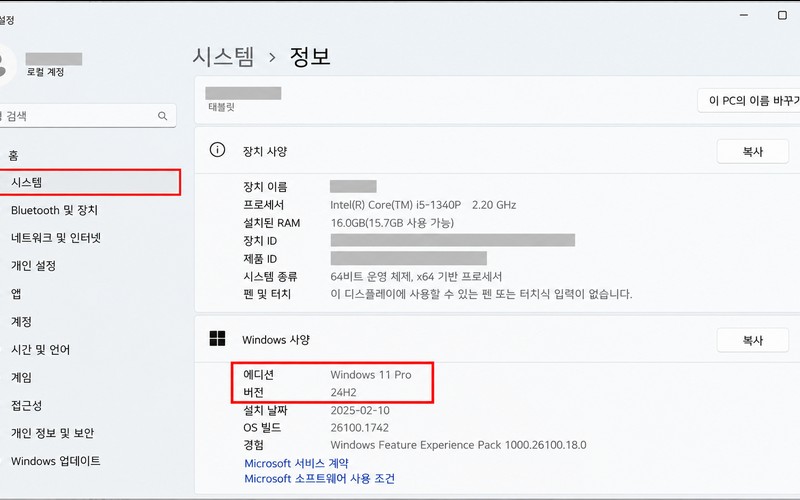Open Microsoft 서비스 계약 link
Screen dimensions: 800x500
(296, 463)
